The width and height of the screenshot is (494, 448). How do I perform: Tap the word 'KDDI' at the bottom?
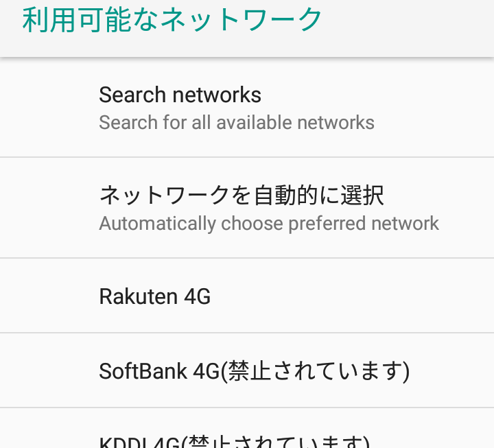[121, 443]
